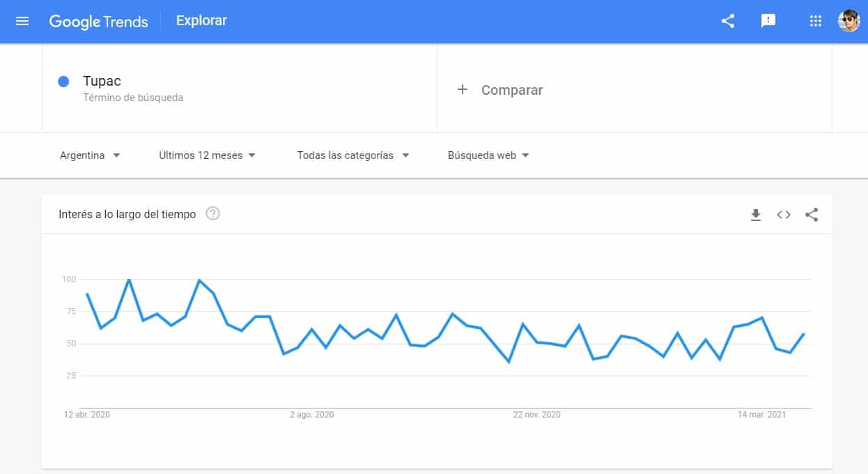Image resolution: width=868 pixels, height=474 pixels.
Task: Select the 14 mar. 2021 axis label
Action: (760, 414)
